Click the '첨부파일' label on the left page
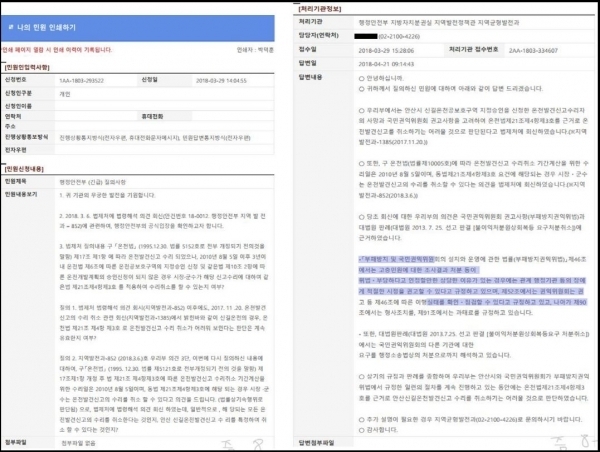Screen dimensions: 600x452 16,442
